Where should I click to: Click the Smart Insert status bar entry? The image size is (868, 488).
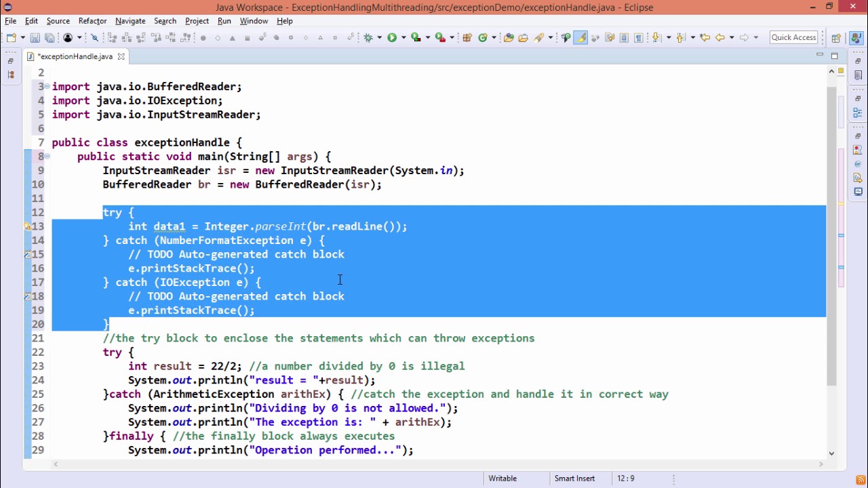click(x=574, y=479)
